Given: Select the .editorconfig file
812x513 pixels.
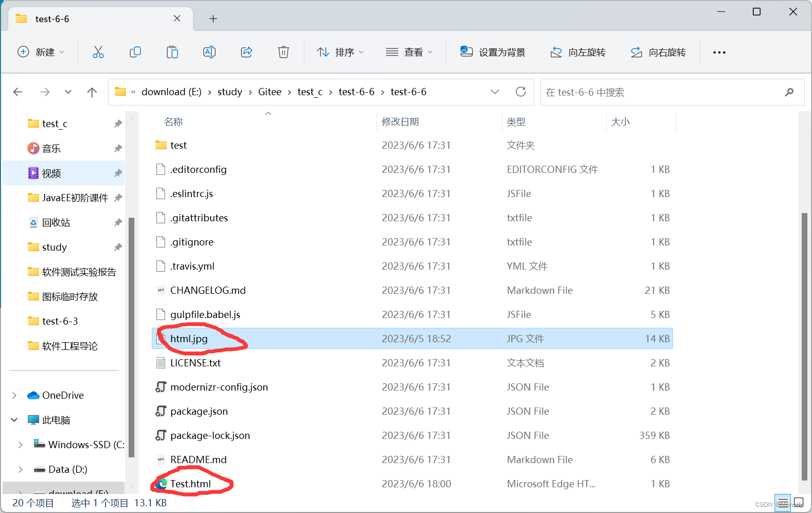Looking at the screenshot, I should tap(412, 169).
